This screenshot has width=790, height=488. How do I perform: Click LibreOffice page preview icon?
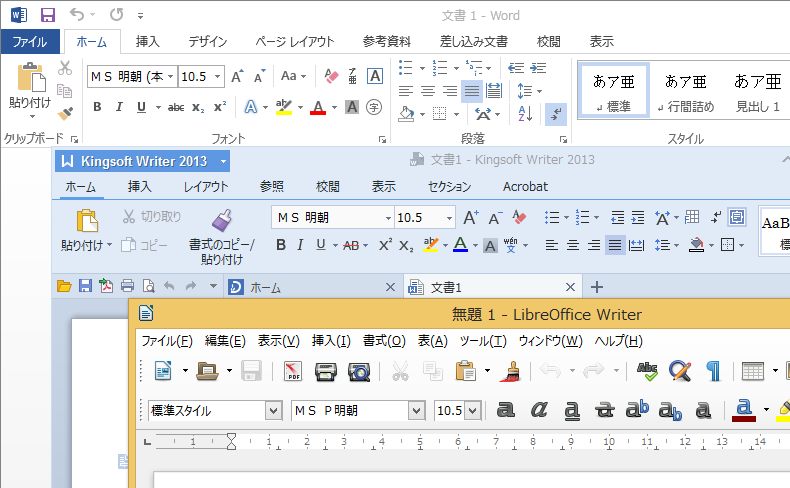pos(359,372)
